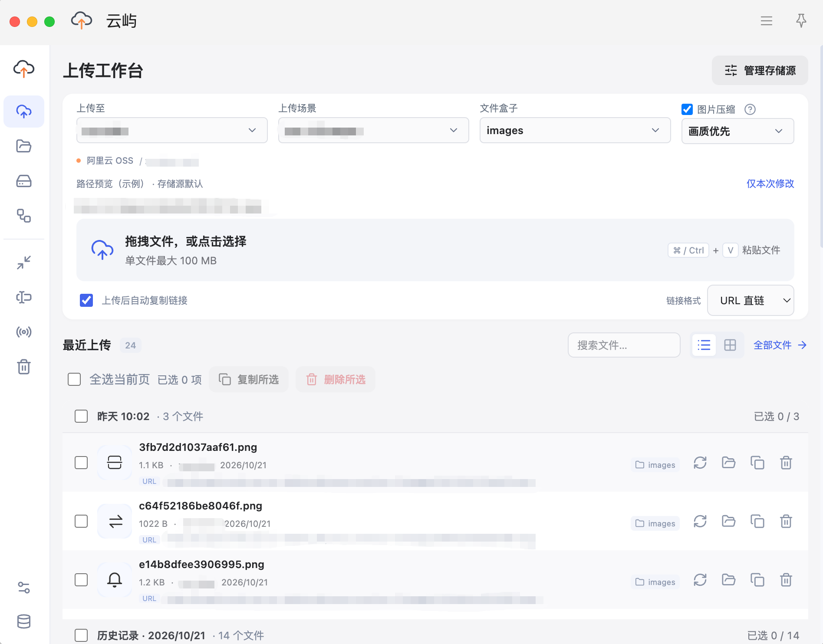The height and width of the screenshot is (644, 823).
Task: Open 全部文件 link
Action: (780, 345)
